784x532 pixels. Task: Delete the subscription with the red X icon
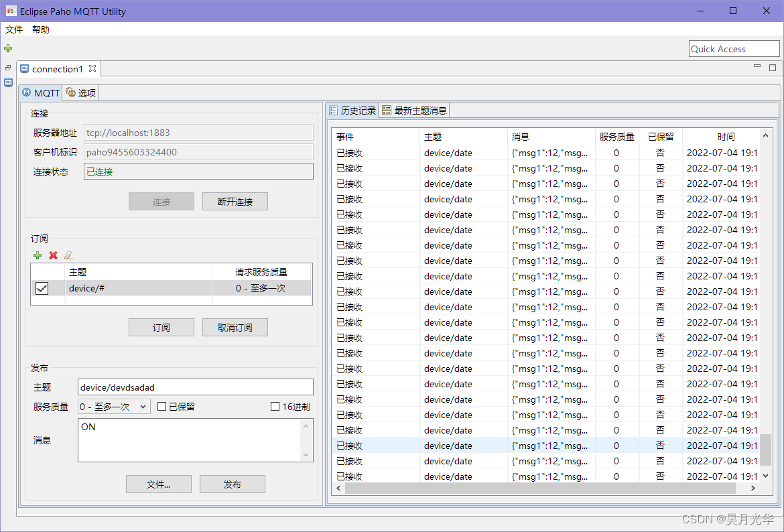pos(53,255)
